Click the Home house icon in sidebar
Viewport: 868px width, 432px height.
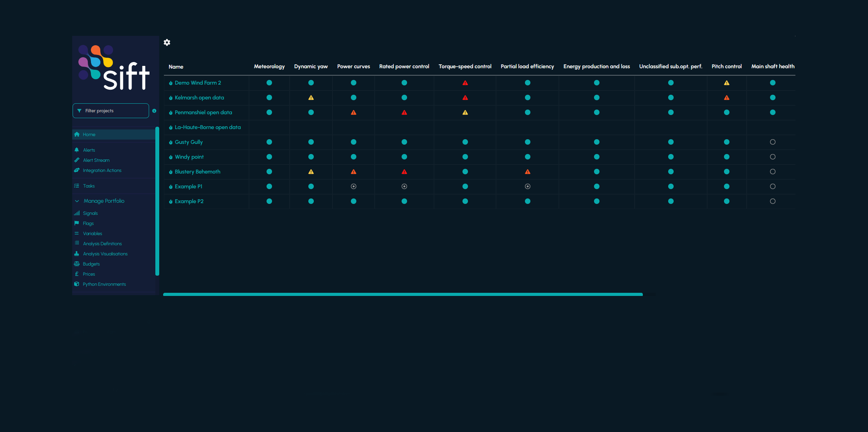77,135
